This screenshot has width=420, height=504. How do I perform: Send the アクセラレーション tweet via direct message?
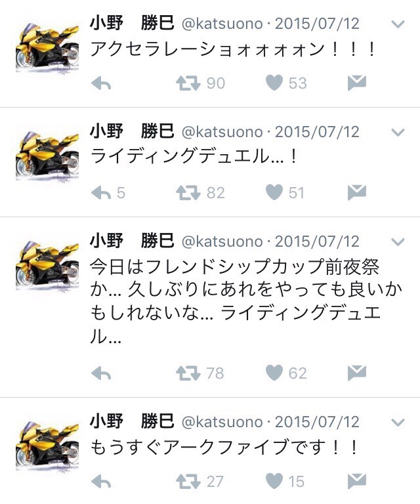(x=357, y=83)
